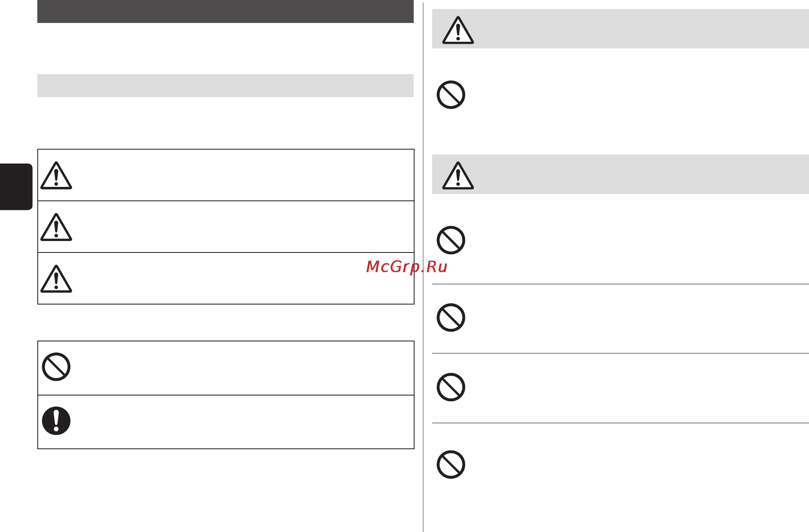Click warning triangle in third row of left table
The height and width of the screenshot is (532, 809).
pyautogui.click(x=56, y=279)
